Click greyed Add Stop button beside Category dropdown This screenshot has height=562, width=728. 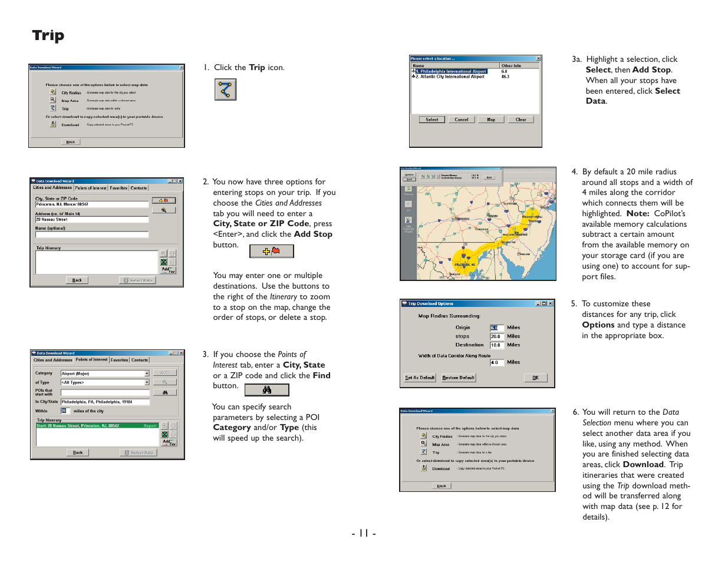(165, 373)
